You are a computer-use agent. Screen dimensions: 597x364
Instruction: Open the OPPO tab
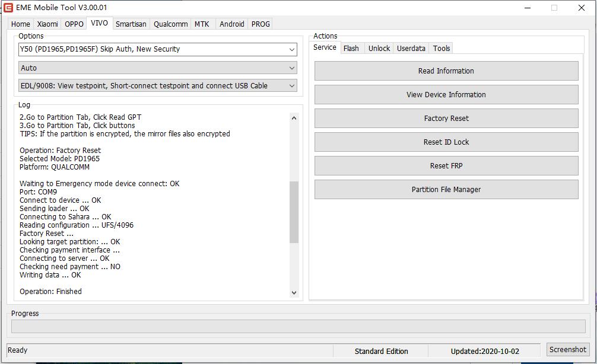(x=74, y=24)
